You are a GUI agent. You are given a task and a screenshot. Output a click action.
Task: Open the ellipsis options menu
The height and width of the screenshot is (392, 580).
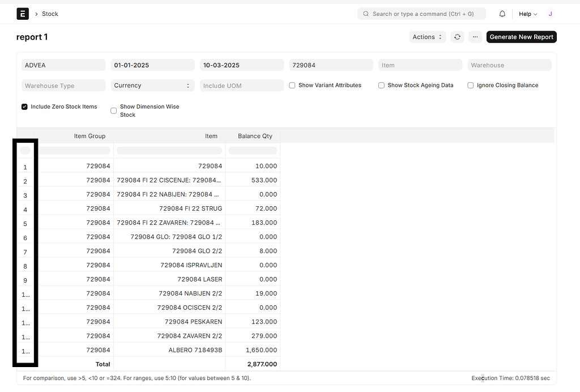(475, 36)
